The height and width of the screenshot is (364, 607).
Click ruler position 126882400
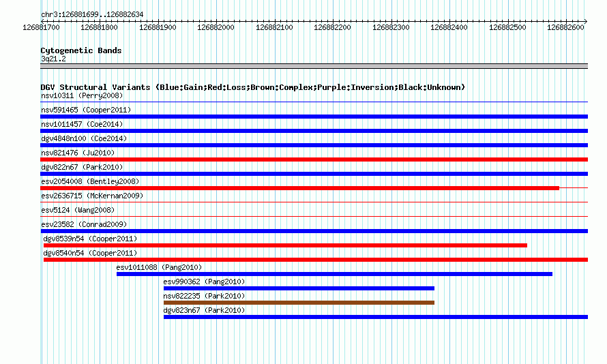tap(449, 27)
